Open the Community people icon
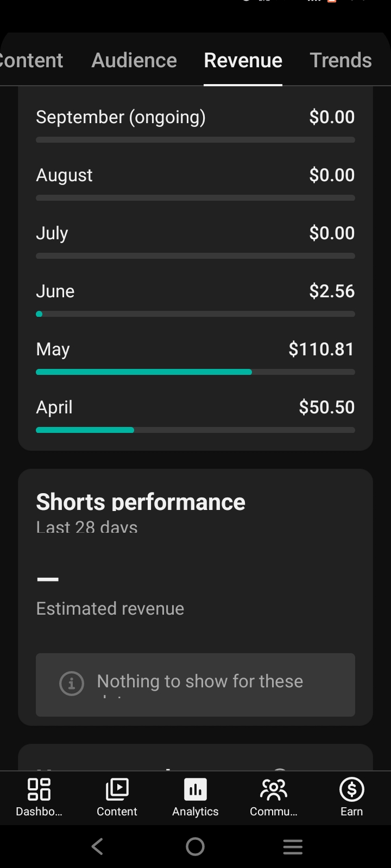Image resolution: width=391 pixels, height=868 pixels. [x=274, y=789]
